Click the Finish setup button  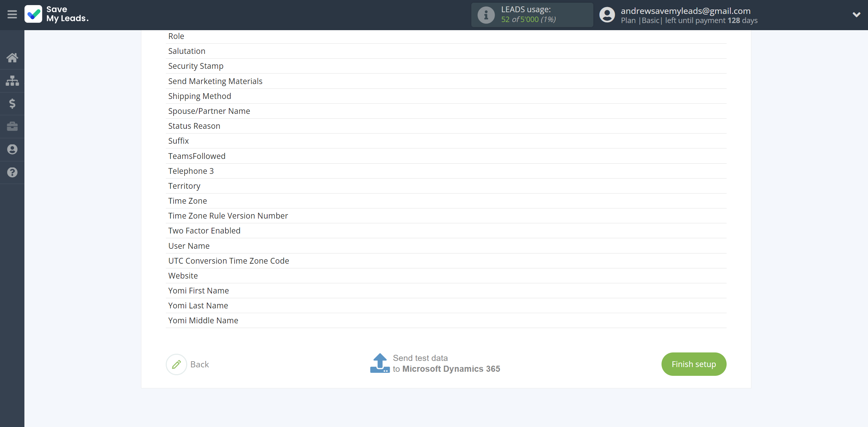[x=694, y=364]
